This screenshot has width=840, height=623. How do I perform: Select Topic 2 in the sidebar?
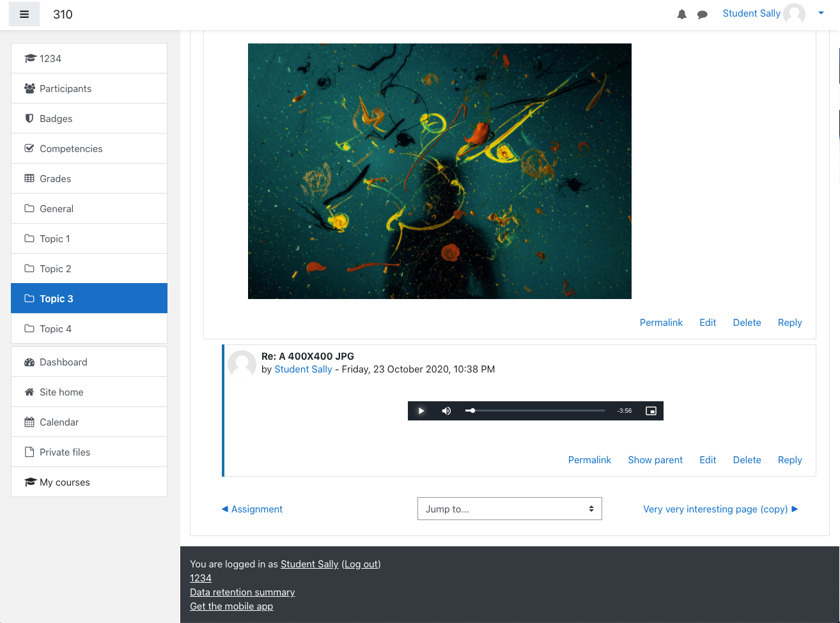(x=89, y=268)
